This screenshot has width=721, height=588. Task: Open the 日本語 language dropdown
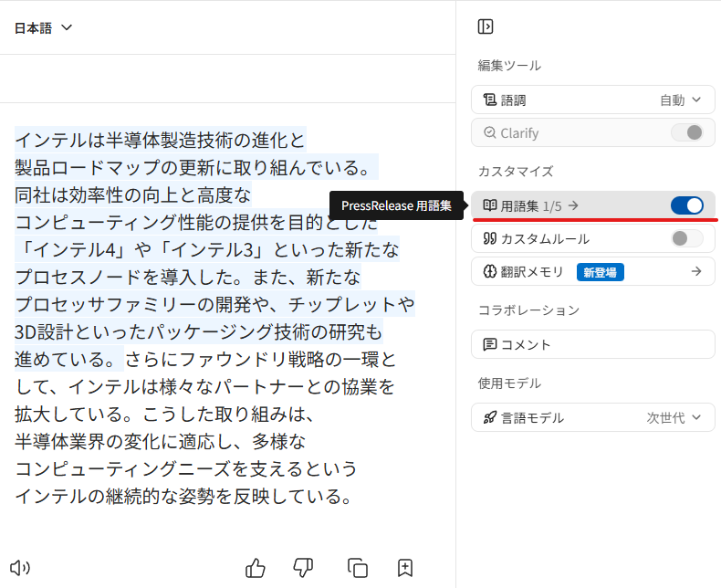[x=44, y=27]
